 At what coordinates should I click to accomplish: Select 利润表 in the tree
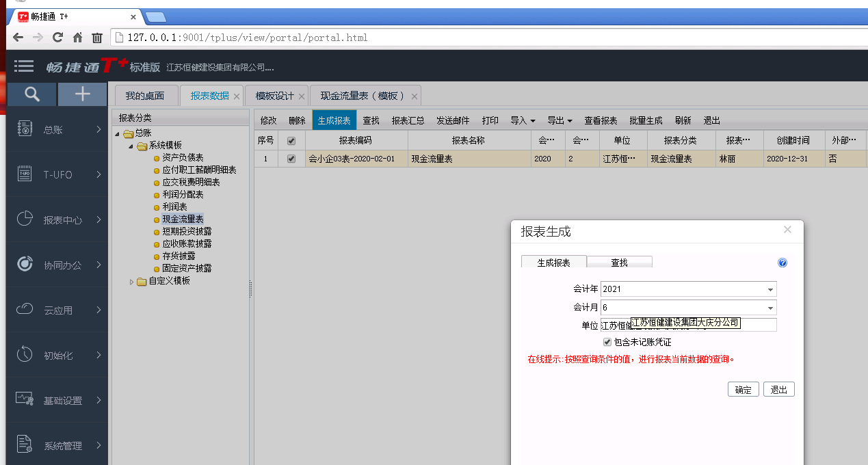point(174,207)
